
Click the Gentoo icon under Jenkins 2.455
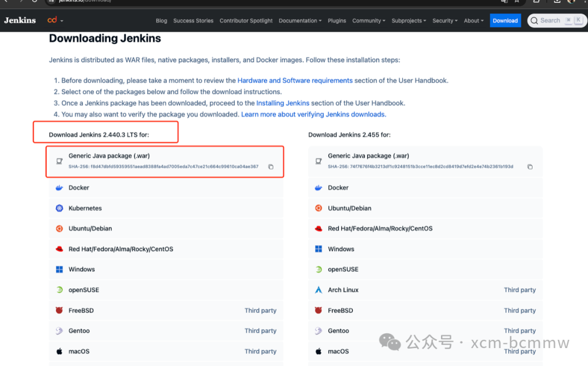click(318, 331)
